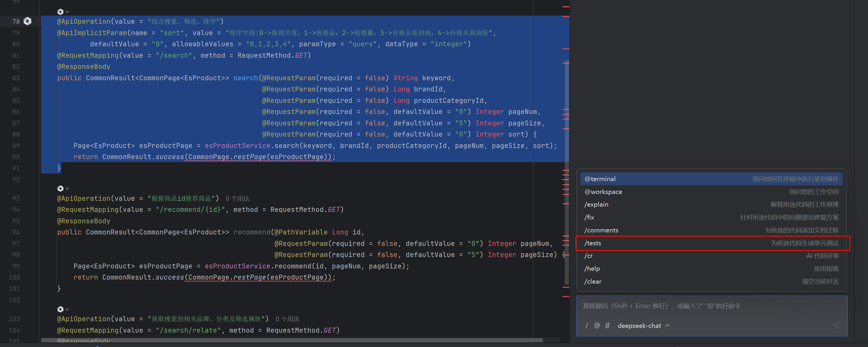The image size is (868, 347).
Task: Click @ApiImplicitParam annotation on line 79
Action: tap(92, 33)
